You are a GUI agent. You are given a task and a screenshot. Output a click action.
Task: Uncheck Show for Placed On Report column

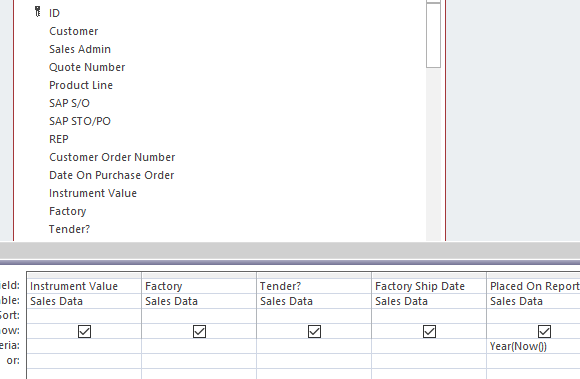point(544,331)
